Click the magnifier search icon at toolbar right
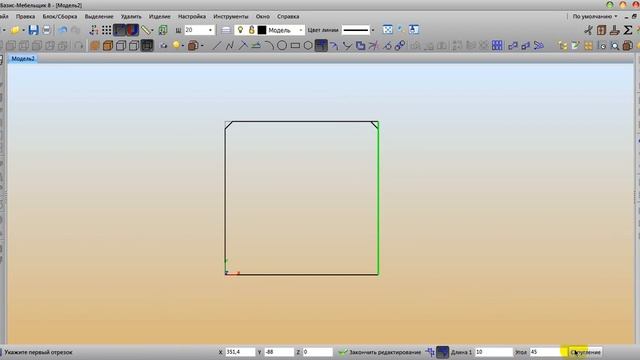 point(615,46)
